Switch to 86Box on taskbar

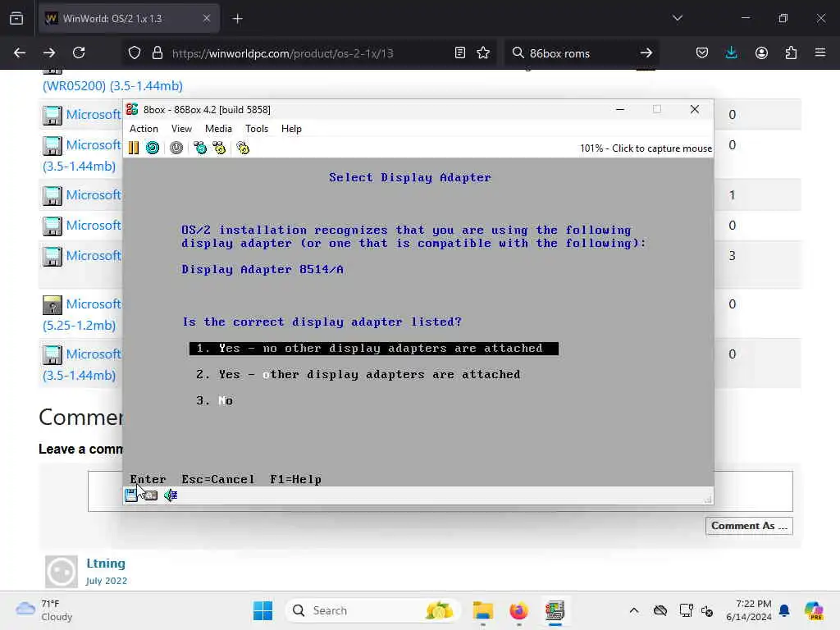(x=555, y=610)
